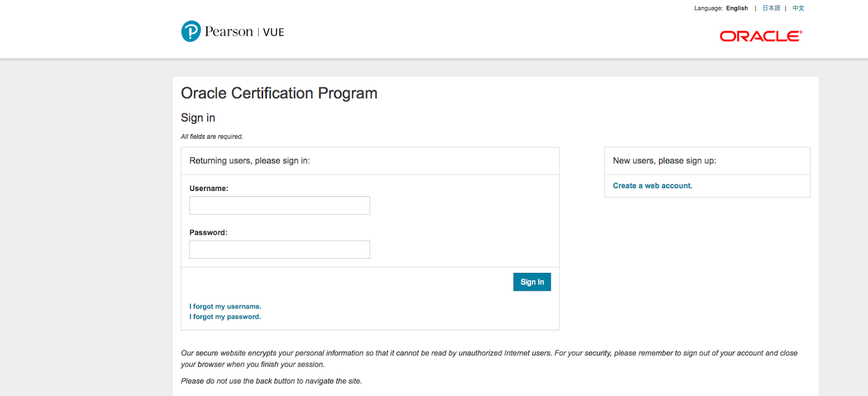Click the Username label
Viewport: 868px width, 396px height.
(x=209, y=188)
